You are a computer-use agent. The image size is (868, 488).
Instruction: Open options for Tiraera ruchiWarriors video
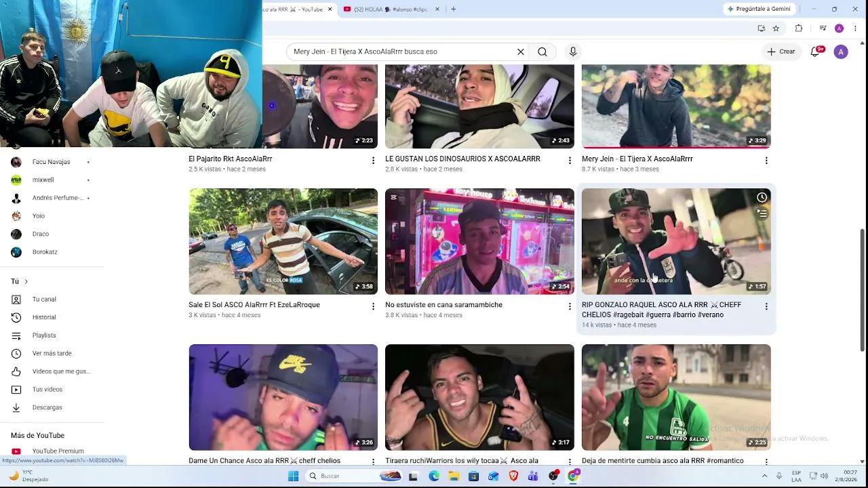(x=570, y=462)
